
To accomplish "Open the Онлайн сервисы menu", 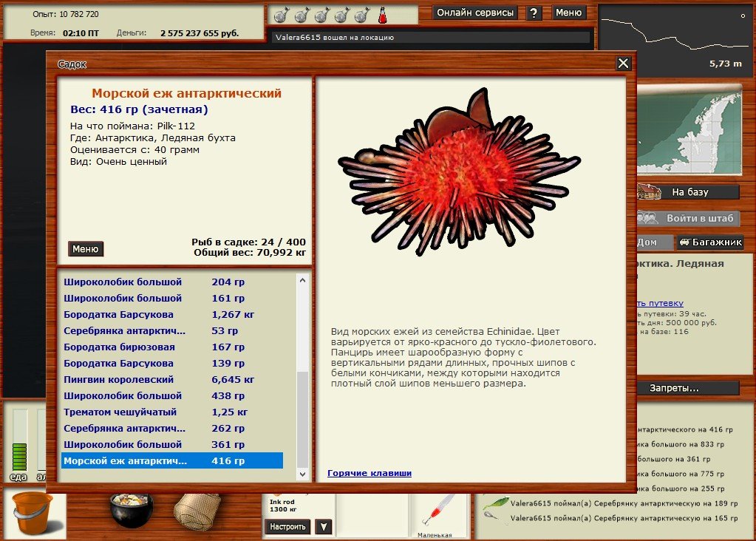I will pyautogui.click(x=475, y=13).
